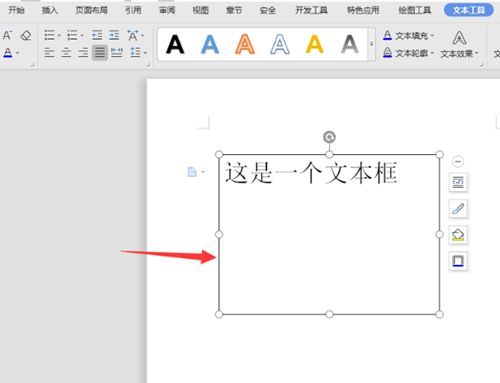Open the layout options icon beside text box
Screen dimensions: 500x383
(x=458, y=182)
